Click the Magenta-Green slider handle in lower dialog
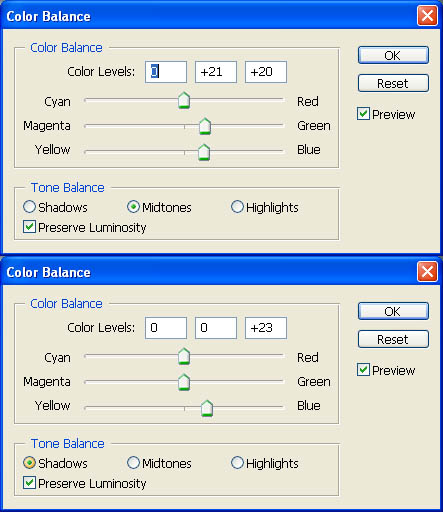 pyautogui.click(x=184, y=382)
